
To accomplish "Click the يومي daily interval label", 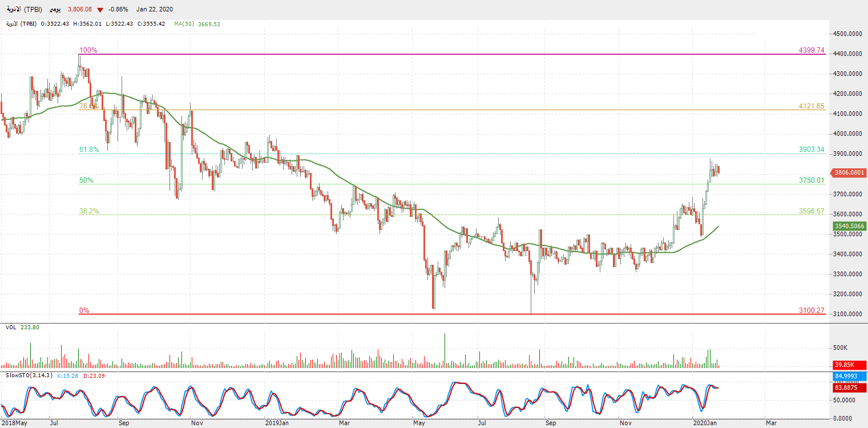I will pos(54,10).
